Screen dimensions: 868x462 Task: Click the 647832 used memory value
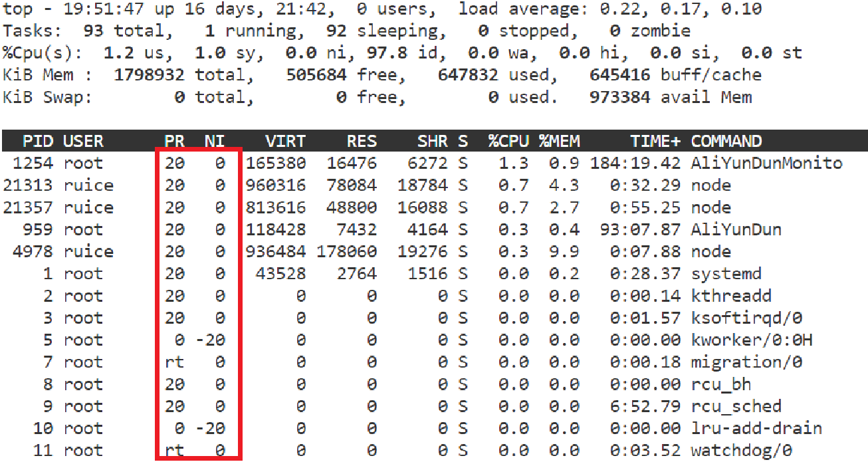click(x=468, y=75)
